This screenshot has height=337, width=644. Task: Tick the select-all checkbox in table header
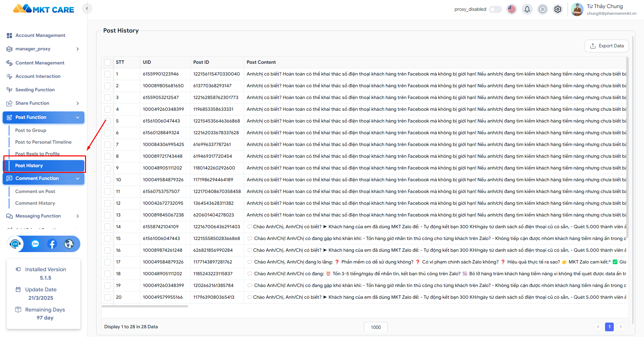(108, 62)
